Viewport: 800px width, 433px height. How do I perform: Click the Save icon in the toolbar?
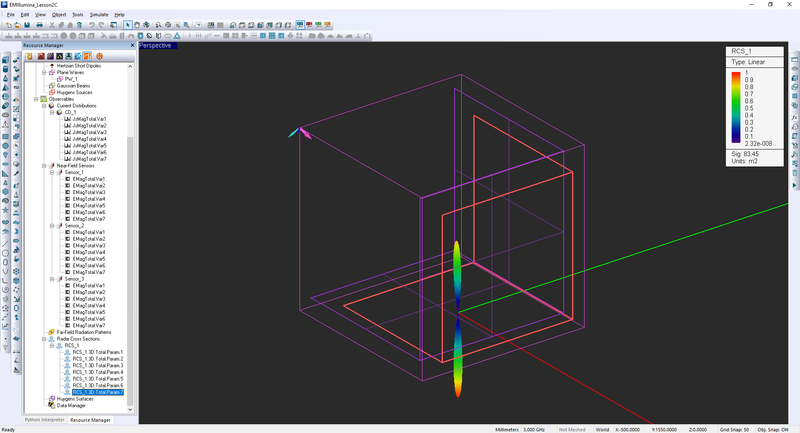28,25
